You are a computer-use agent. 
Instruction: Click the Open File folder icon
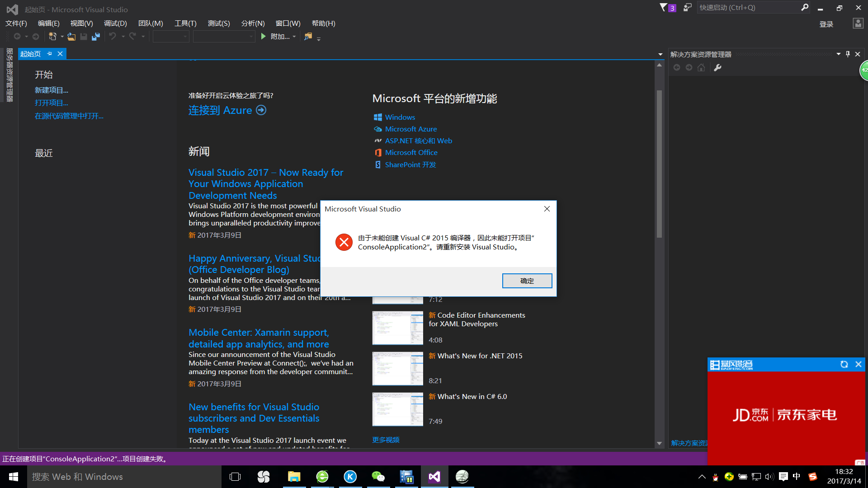click(x=71, y=37)
